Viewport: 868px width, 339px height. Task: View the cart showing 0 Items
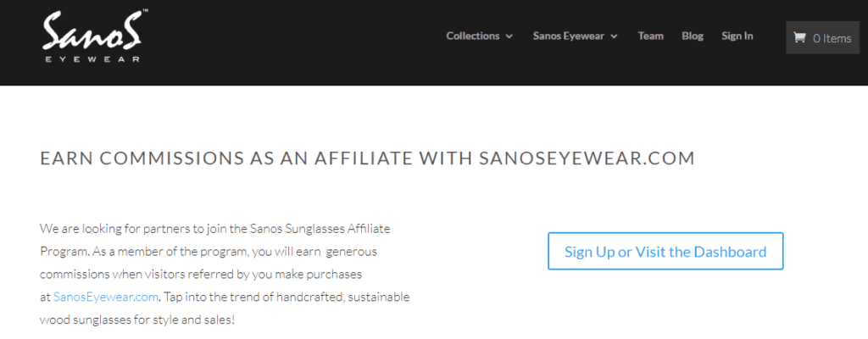pyautogui.click(x=822, y=37)
